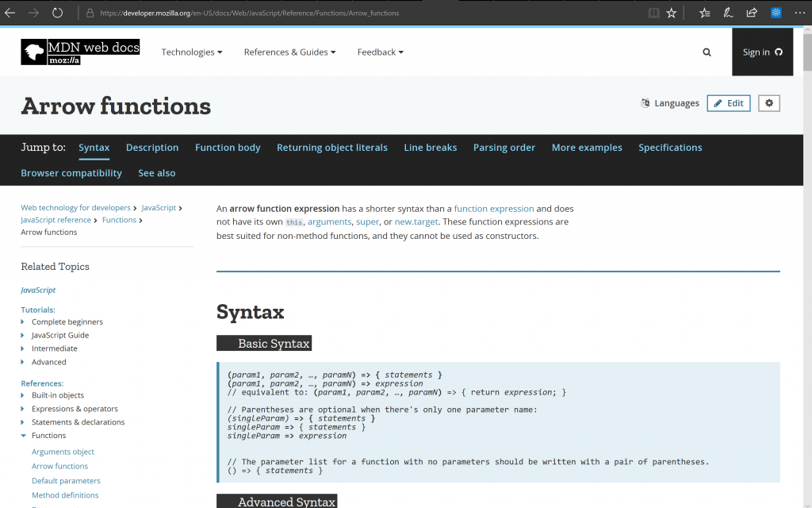Open reading view book icon

tap(654, 13)
